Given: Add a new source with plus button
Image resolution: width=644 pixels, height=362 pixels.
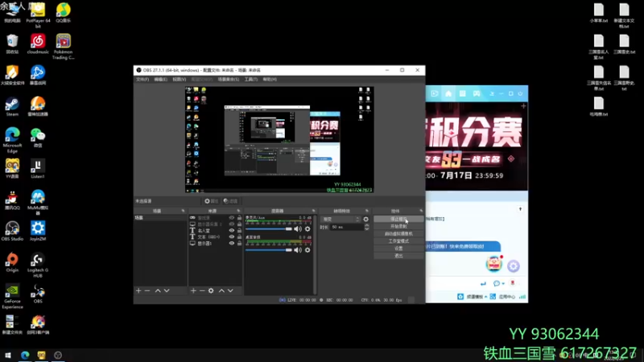Looking at the screenshot, I should [193, 290].
